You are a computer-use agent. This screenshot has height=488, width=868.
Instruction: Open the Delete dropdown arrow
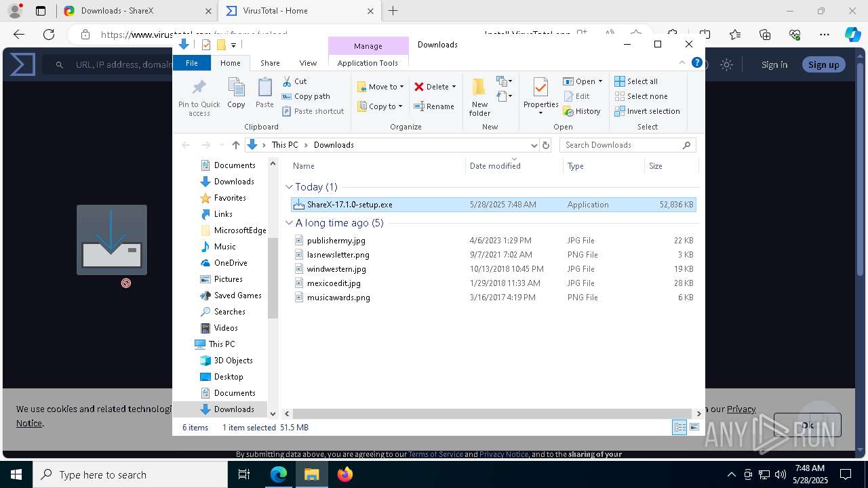click(454, 87)
